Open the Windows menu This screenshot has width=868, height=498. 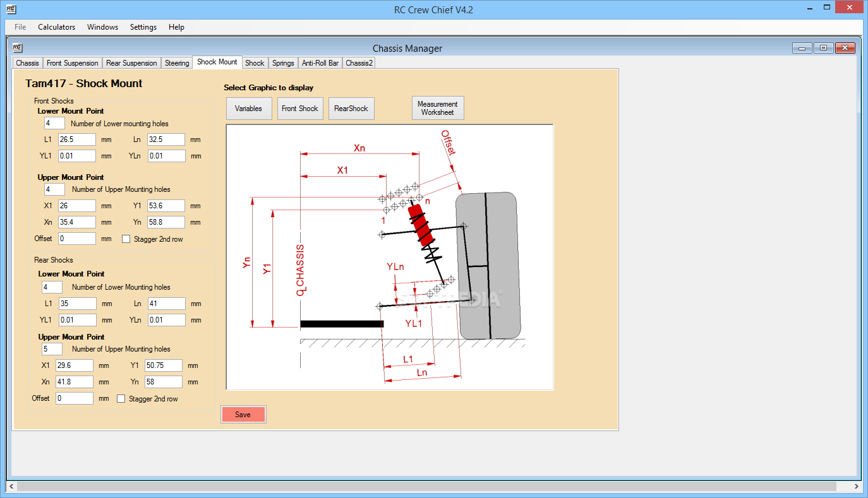click(102, 27)
